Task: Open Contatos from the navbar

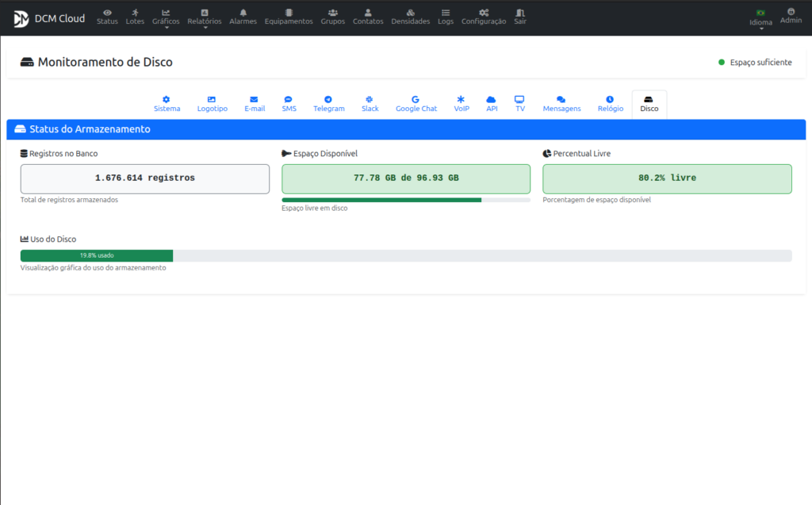Action: [368, 17]
